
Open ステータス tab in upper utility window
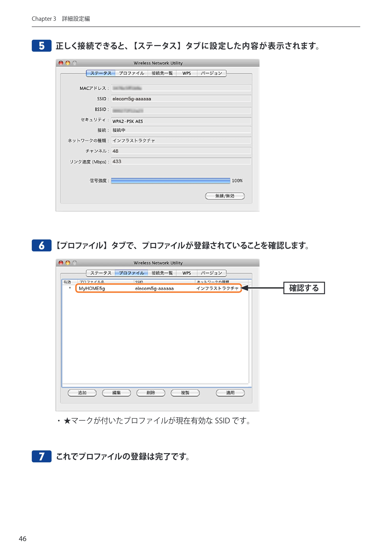(x=101, y=73)
